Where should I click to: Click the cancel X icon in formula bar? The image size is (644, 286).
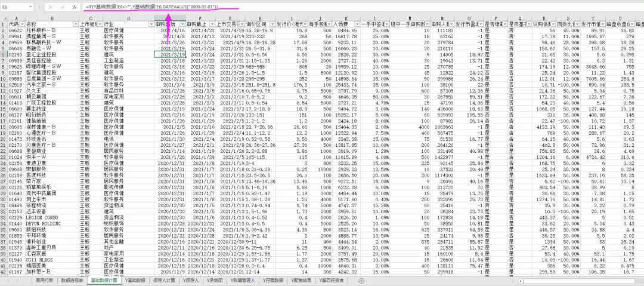click(x=50, y=7)
